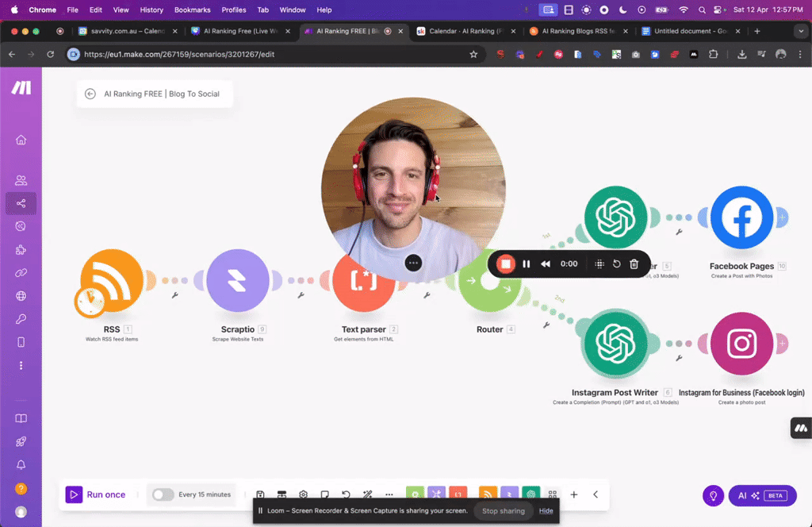Click the notes icon in bottom toolbar

pos(324,495)
